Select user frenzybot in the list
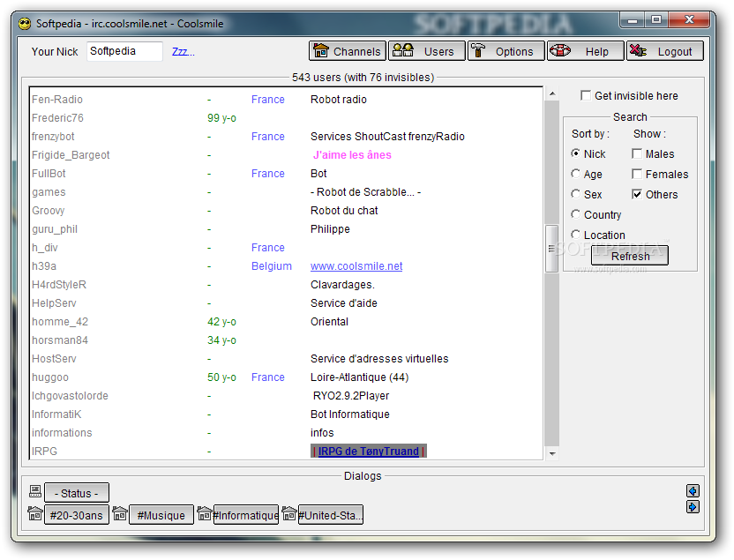This screenshot has width=734, height=560. point(53,137)
